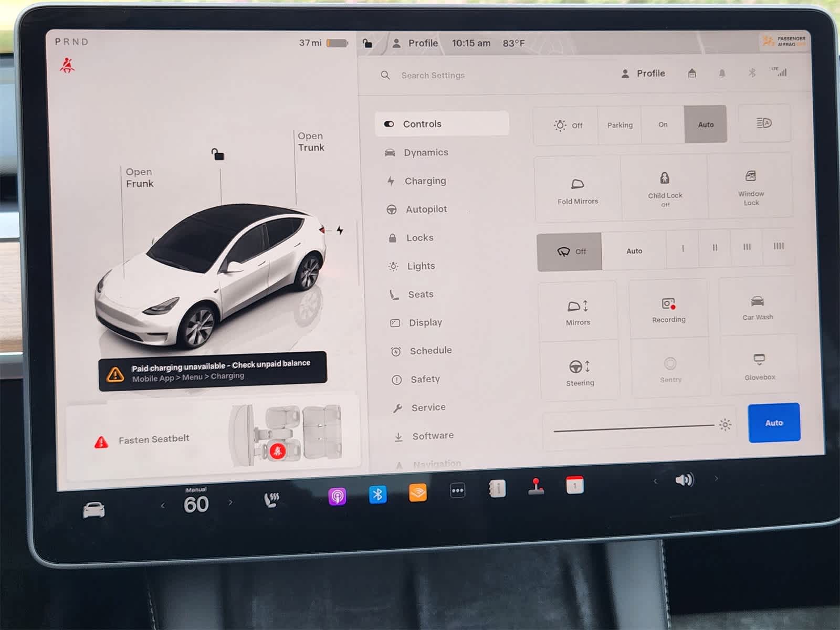Tap the lock icon in the top status bar
This screenshot has height=630, width=840.
(367, 43)
